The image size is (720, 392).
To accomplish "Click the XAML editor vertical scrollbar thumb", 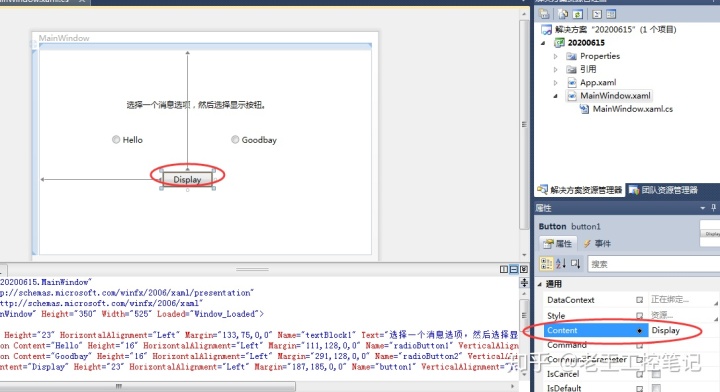I will click(x=524, y=316).
